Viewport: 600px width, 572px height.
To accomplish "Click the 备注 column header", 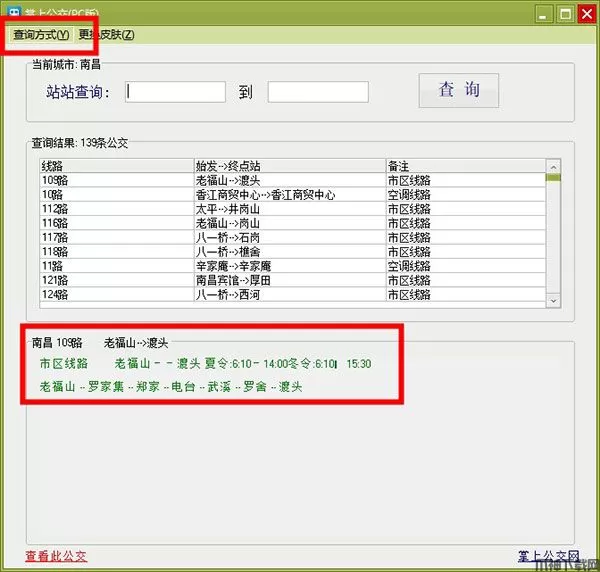I will click(466, 166).
